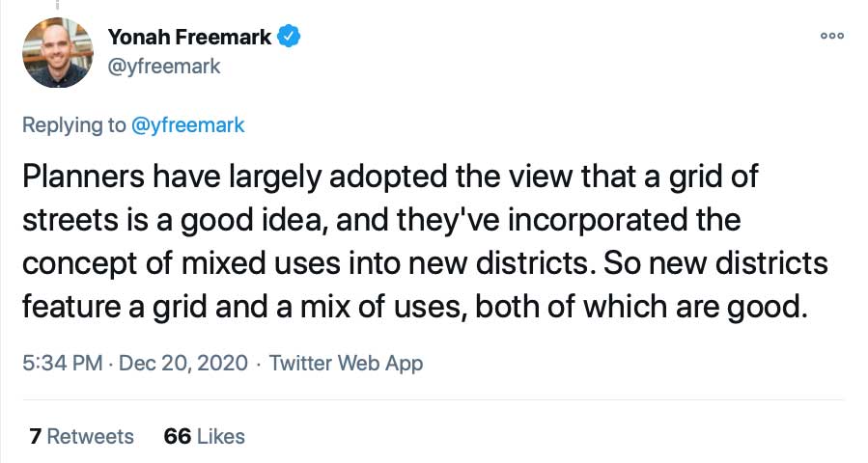Open Yonah Freemark's profile picture
868x463 pixels.
(58, 52)
